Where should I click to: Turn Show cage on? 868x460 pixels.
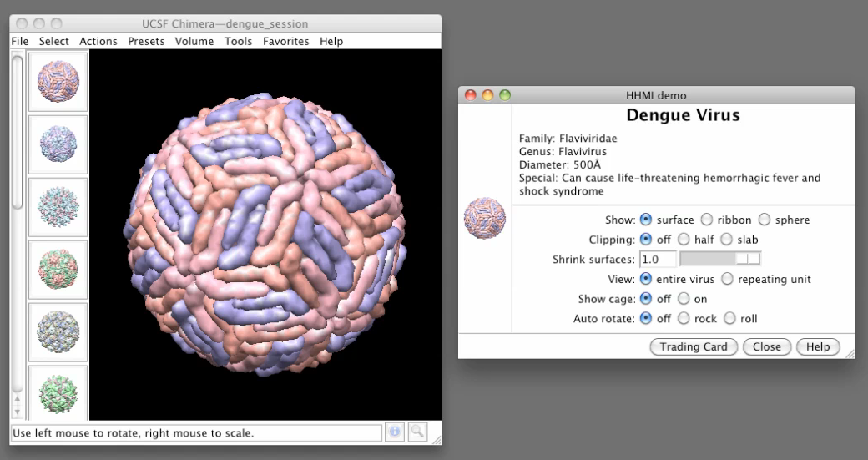(684, 299)
